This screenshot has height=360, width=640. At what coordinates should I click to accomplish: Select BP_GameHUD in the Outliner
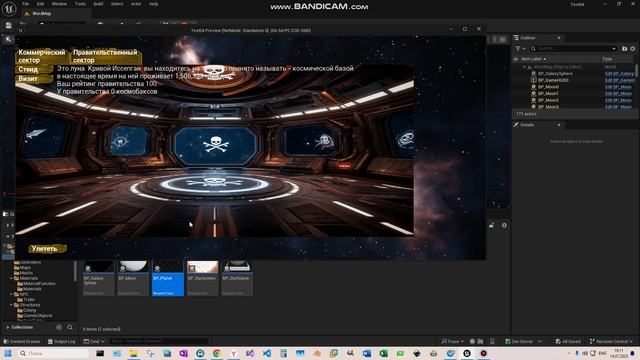(553, 80)
